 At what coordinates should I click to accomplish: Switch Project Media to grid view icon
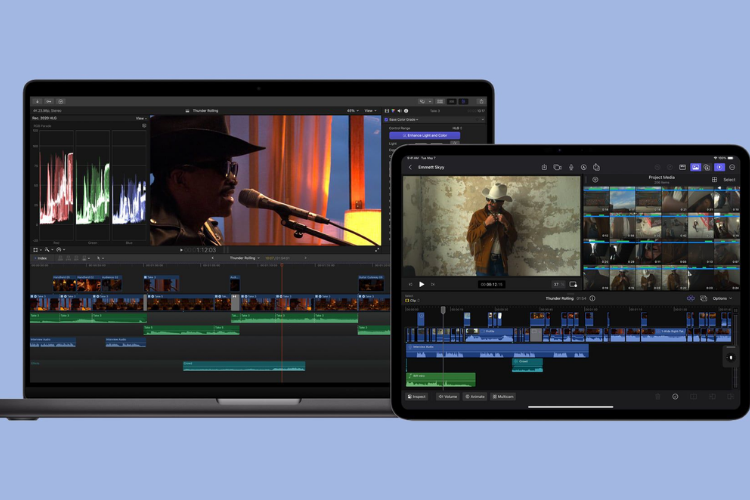[714, 179]
